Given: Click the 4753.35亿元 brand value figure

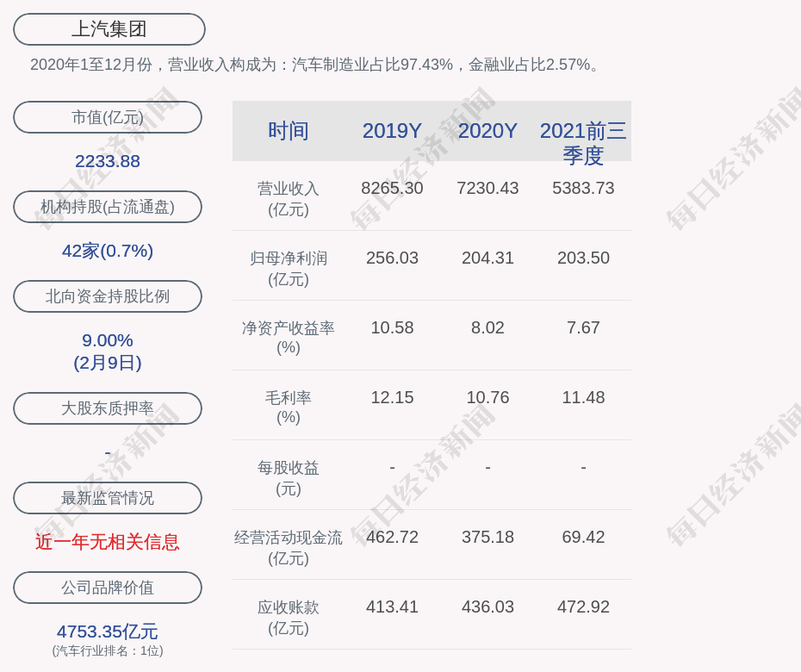Looking at the screenshot, I should point(108,632).
